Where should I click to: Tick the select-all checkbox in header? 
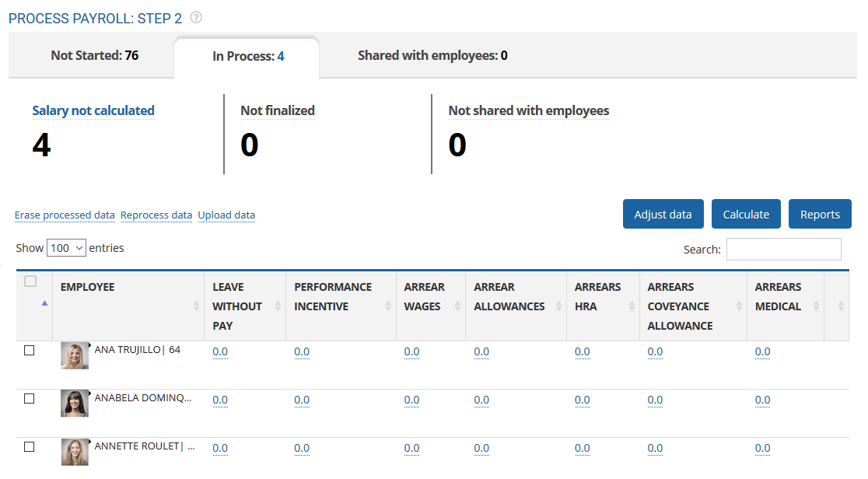(30, 281)
